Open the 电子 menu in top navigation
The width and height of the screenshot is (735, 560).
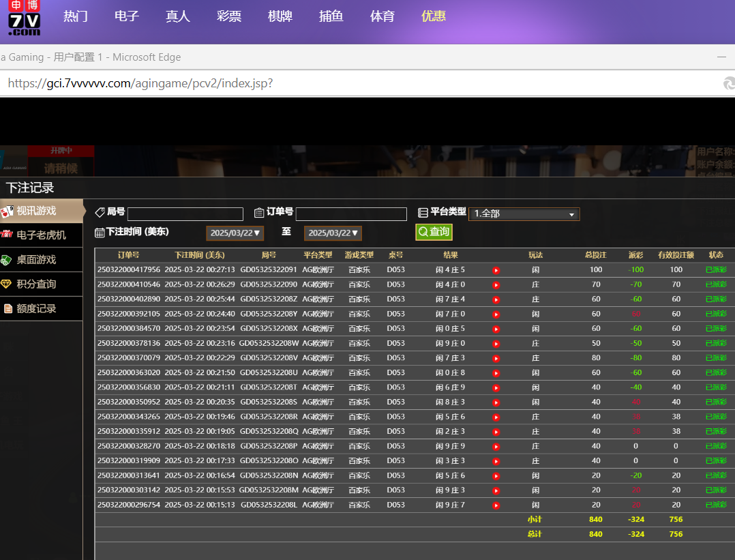(x=127, y=16)
